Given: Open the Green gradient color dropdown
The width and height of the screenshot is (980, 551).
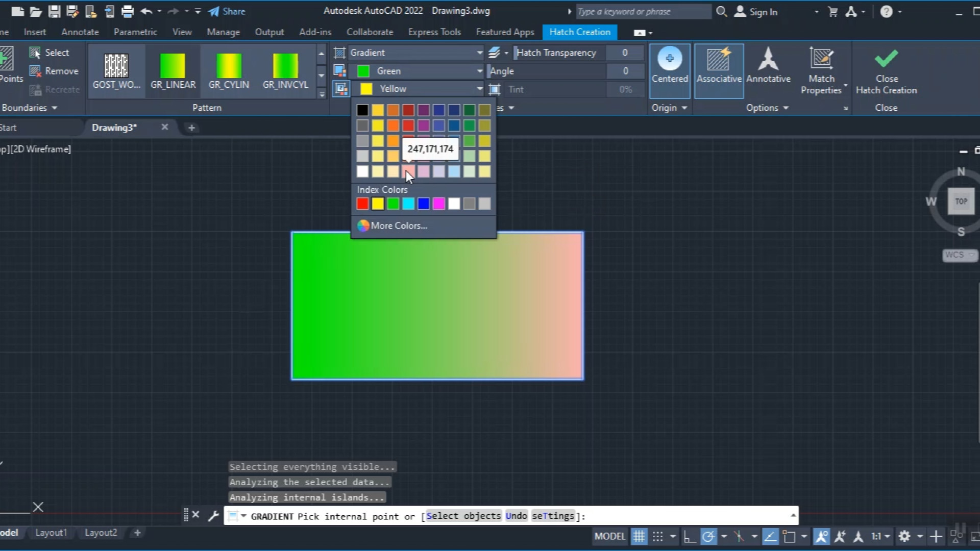Looking at the screenshot, I should coord(479,71).
